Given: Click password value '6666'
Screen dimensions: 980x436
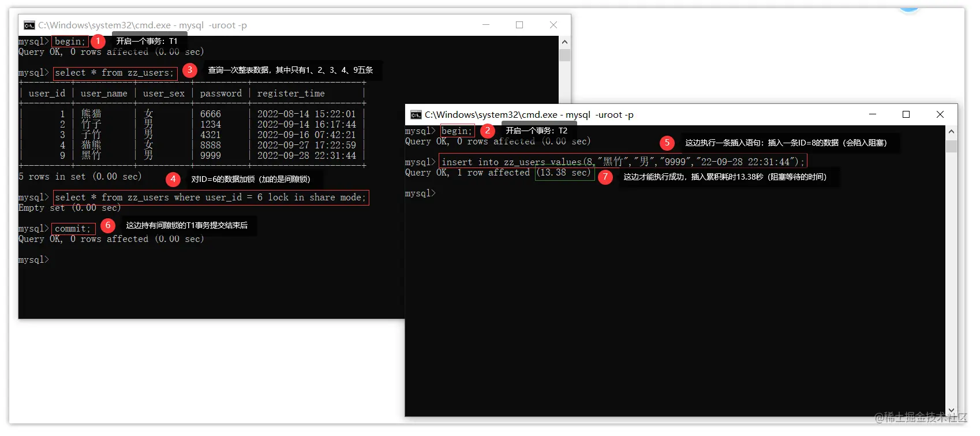Looking at the screenshot, I should coord(211,114).
